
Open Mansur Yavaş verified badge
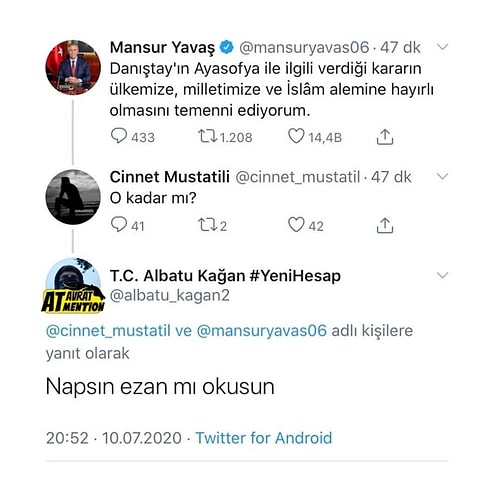(x=227, y=47)
